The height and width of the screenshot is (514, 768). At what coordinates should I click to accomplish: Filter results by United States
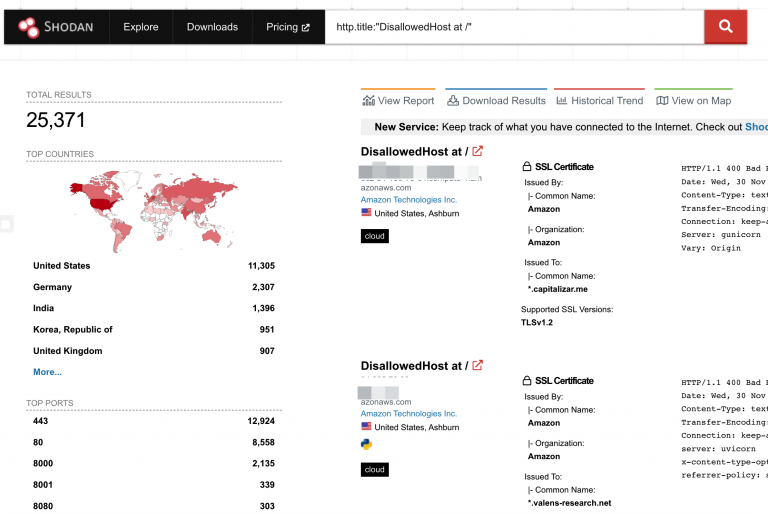(x=61, y=266)
